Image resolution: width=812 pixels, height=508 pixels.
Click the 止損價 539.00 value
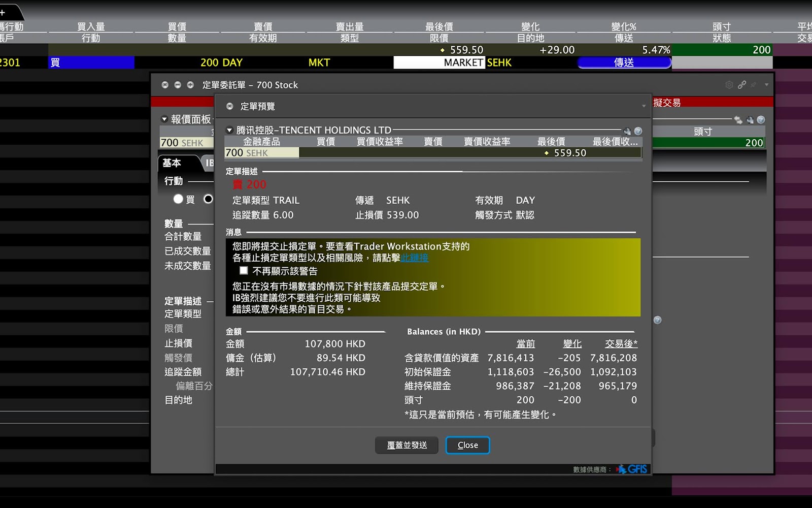click(402, 215)
